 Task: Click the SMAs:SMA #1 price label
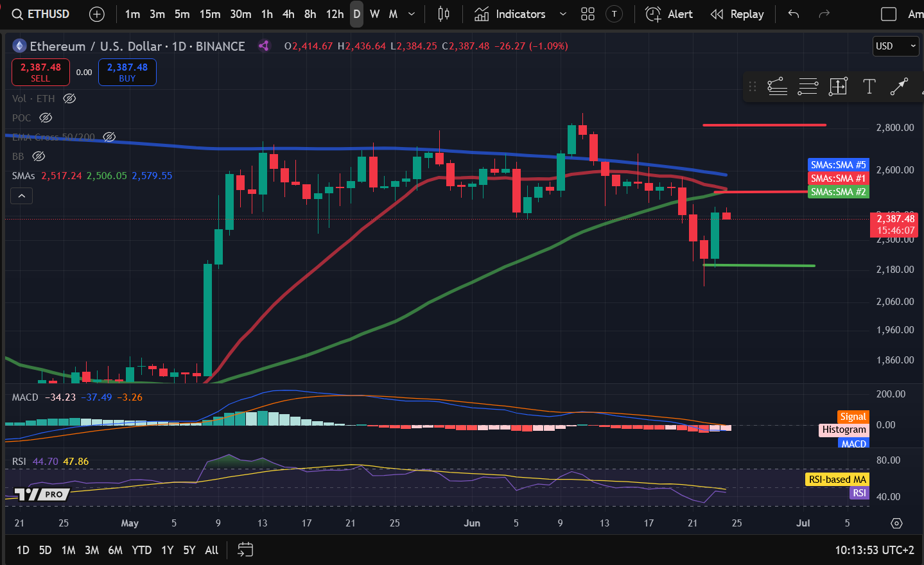838,178
